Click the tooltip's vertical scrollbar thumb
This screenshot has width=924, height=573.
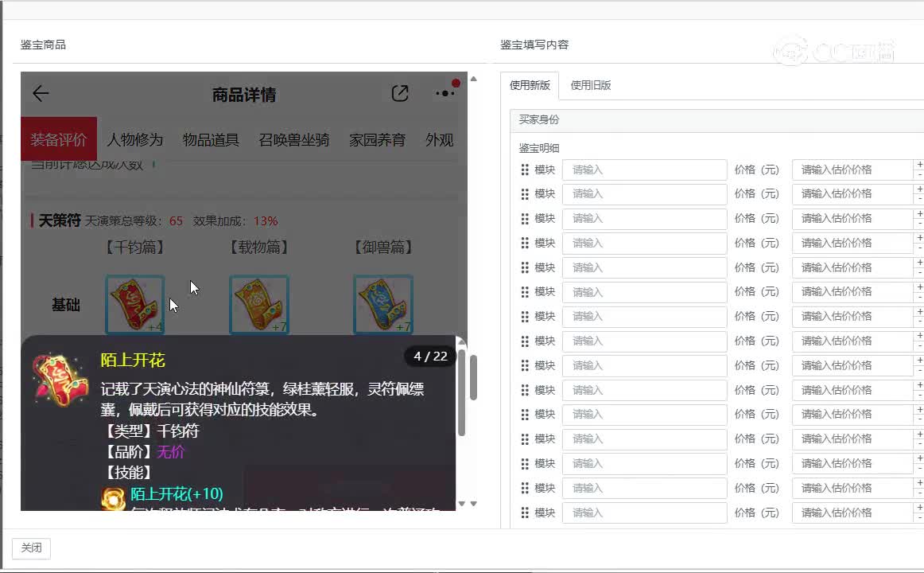click(461, 392)
